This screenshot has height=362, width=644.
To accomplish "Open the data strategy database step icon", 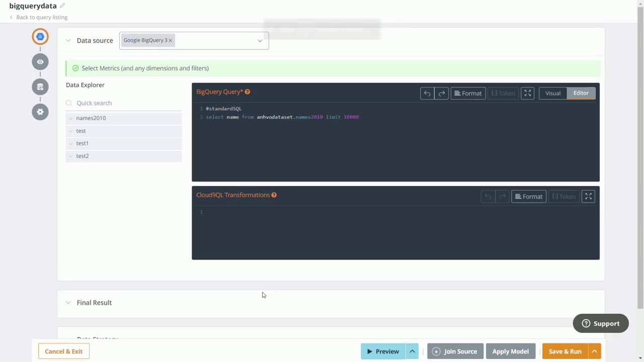I will click(40, 86).
